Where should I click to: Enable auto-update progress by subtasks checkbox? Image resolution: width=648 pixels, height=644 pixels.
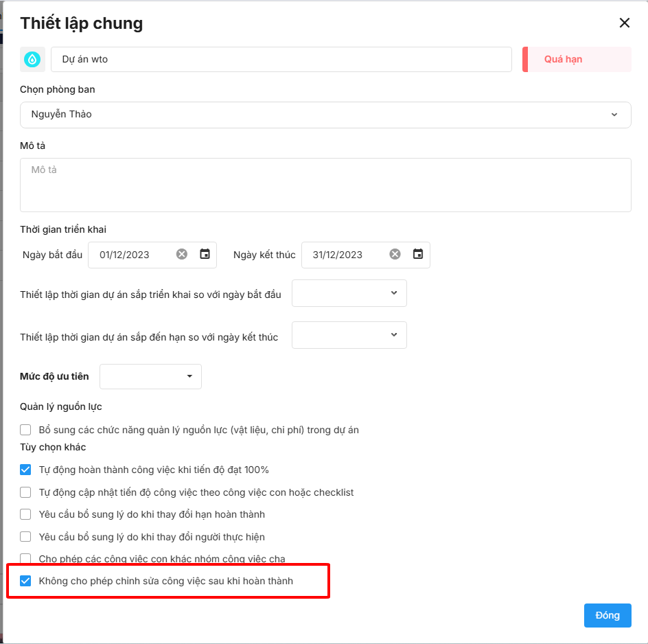[x=26, y=492]
